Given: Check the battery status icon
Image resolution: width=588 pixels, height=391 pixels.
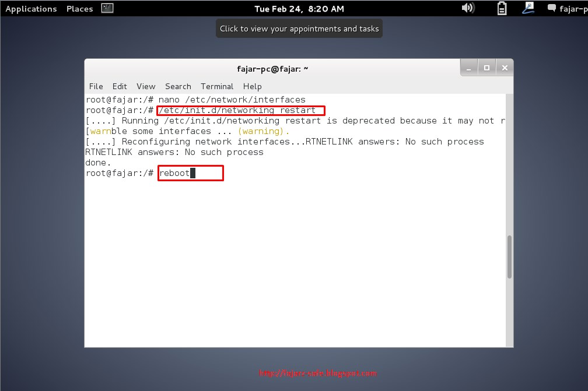Looking at the screenshot, I should 502,8.
